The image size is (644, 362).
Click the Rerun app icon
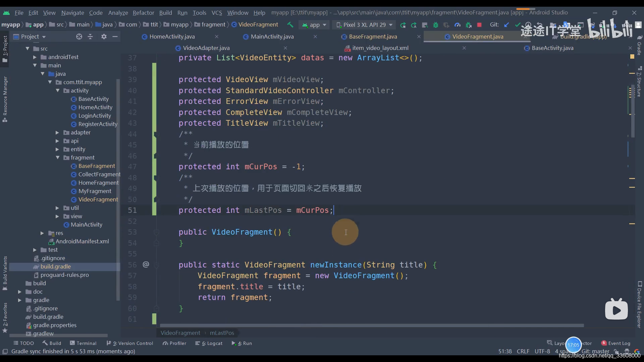[x=403, y=25]
